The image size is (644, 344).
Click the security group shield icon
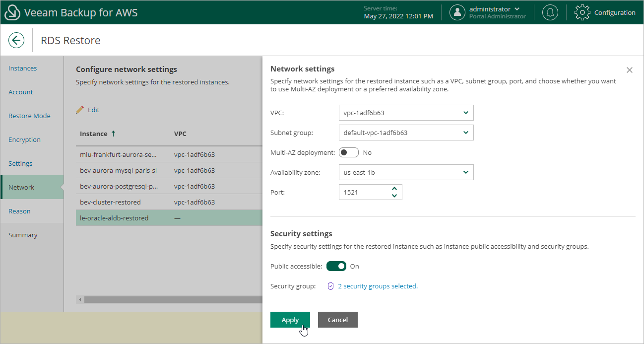point(330,286)
